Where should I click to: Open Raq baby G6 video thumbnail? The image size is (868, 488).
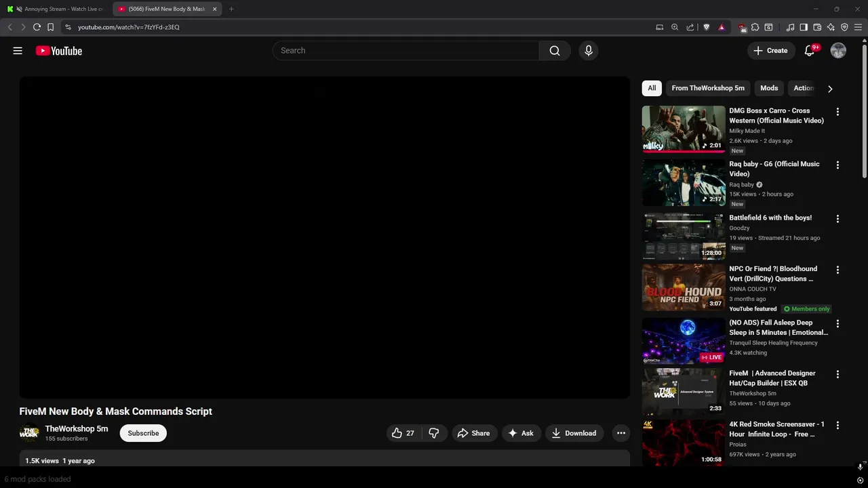tap(684, 183)
